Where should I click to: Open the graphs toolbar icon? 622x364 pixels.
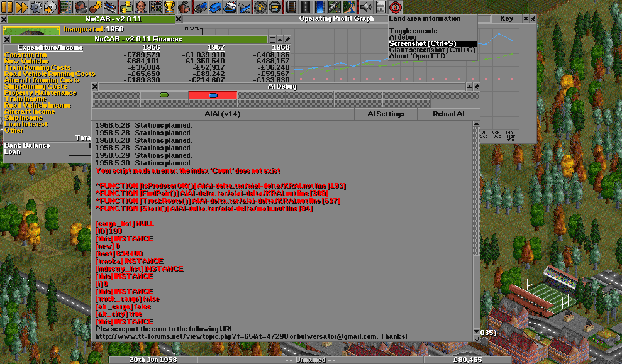[x=155, y=7]
